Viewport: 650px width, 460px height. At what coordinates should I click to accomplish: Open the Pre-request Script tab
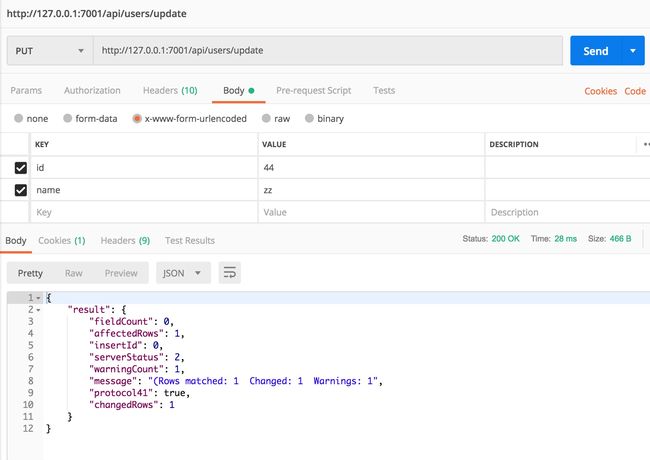point(313,90)
